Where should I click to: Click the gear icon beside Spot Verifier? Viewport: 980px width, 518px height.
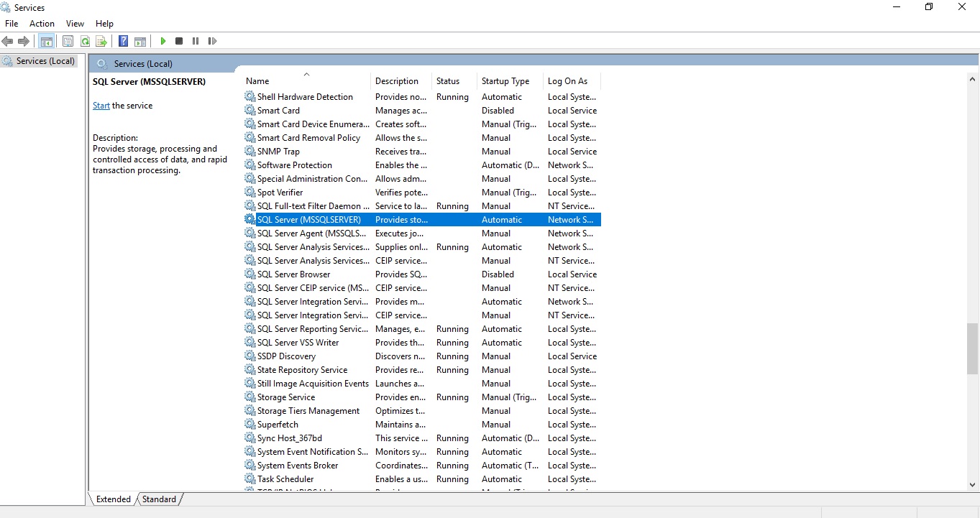click(x=250, y=192)
